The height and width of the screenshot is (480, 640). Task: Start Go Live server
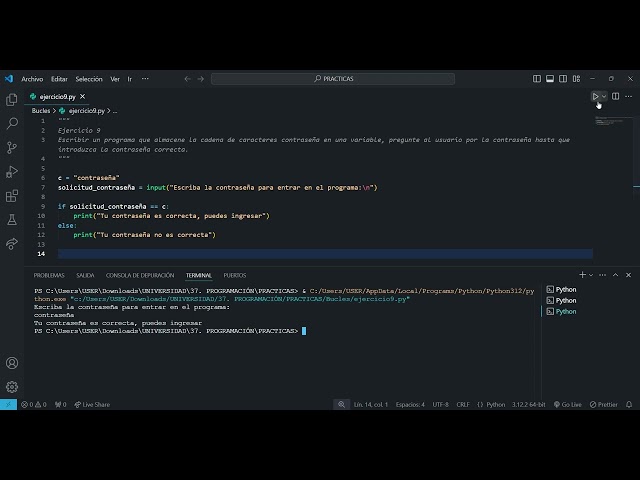(567, 404)
